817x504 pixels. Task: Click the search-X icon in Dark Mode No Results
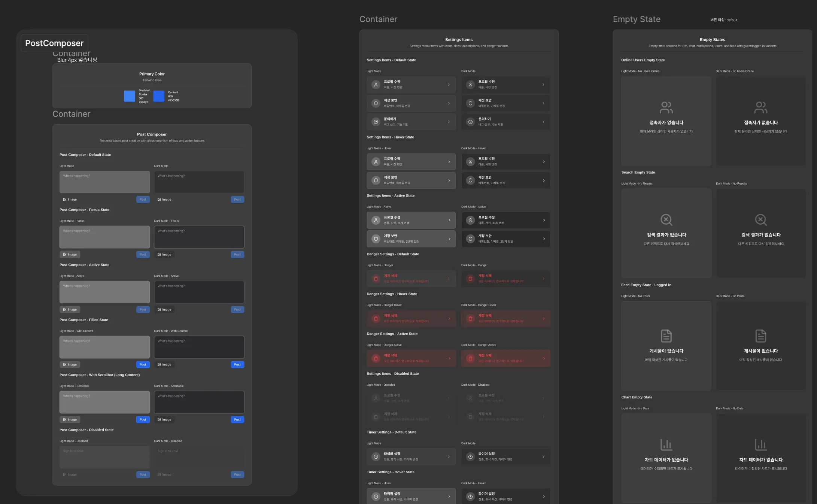pos(761,220)
